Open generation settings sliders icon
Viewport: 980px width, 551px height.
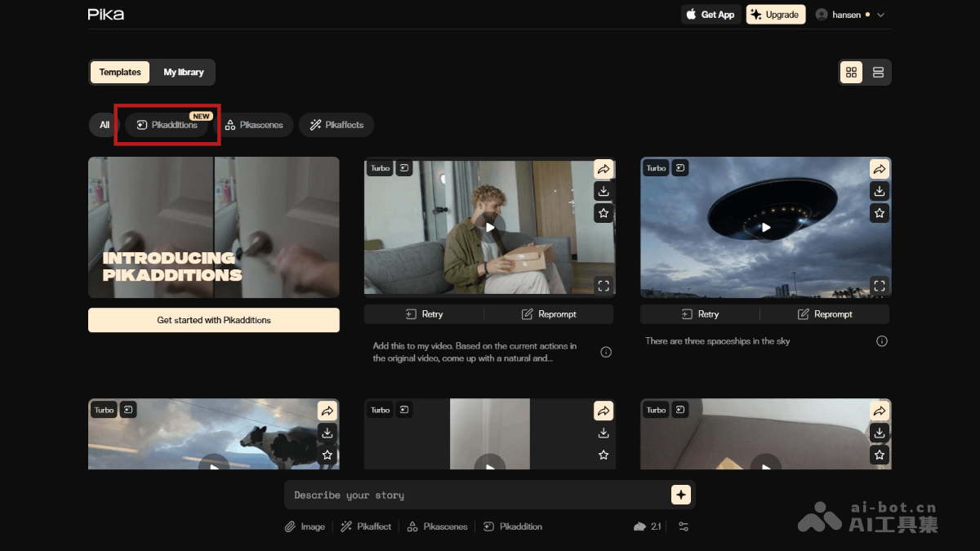coord(684,527)
